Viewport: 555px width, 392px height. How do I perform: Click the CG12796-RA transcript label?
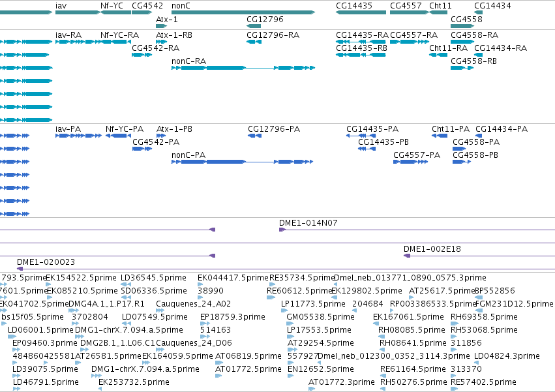coord(273,35)
